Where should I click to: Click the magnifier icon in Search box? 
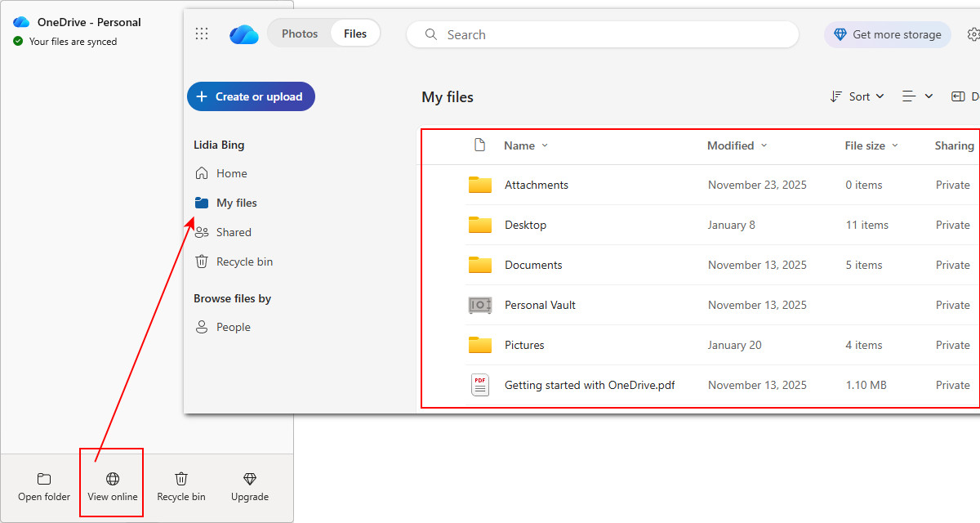click(x=432, y=35)
